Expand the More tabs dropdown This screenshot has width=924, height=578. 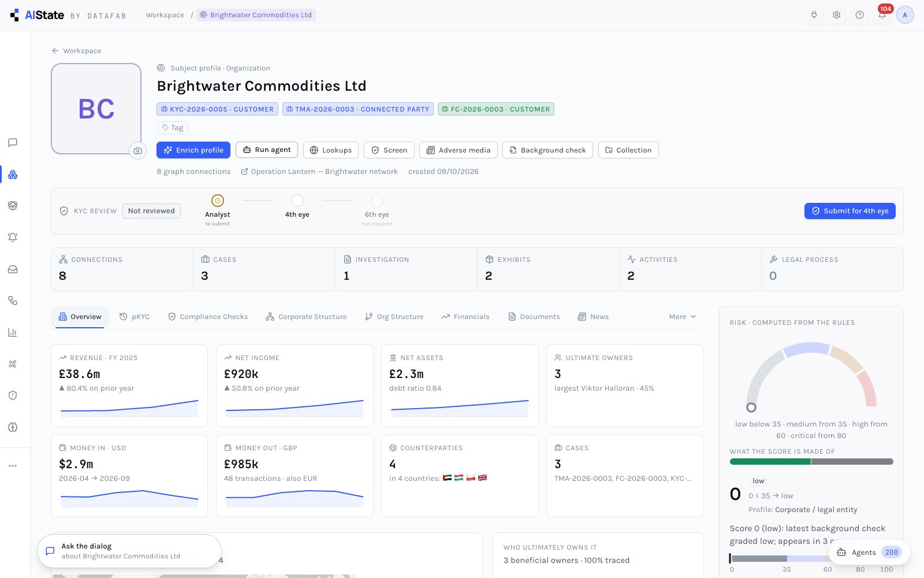[x=683, y=317]
